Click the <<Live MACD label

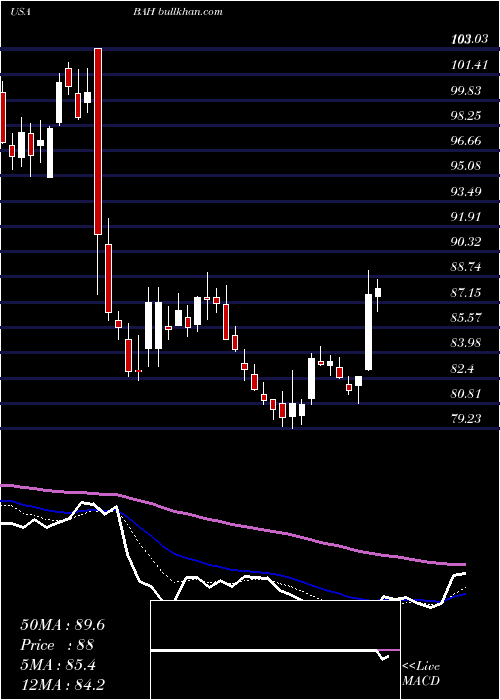click(x=421, y=674)
